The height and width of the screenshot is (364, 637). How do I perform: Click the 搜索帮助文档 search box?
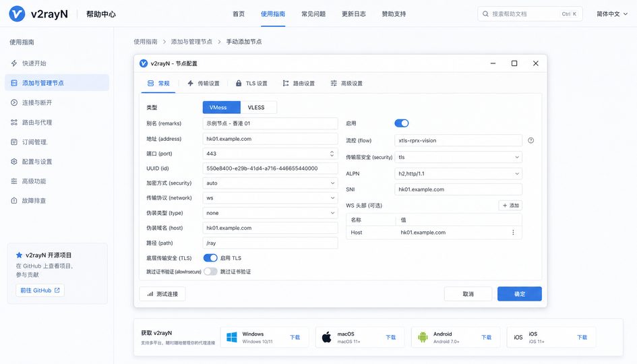(x=530, y=13)
